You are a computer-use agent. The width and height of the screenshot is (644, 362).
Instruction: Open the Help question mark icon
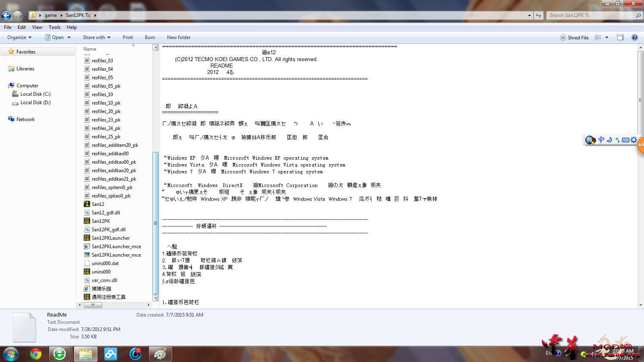[634, 37]
